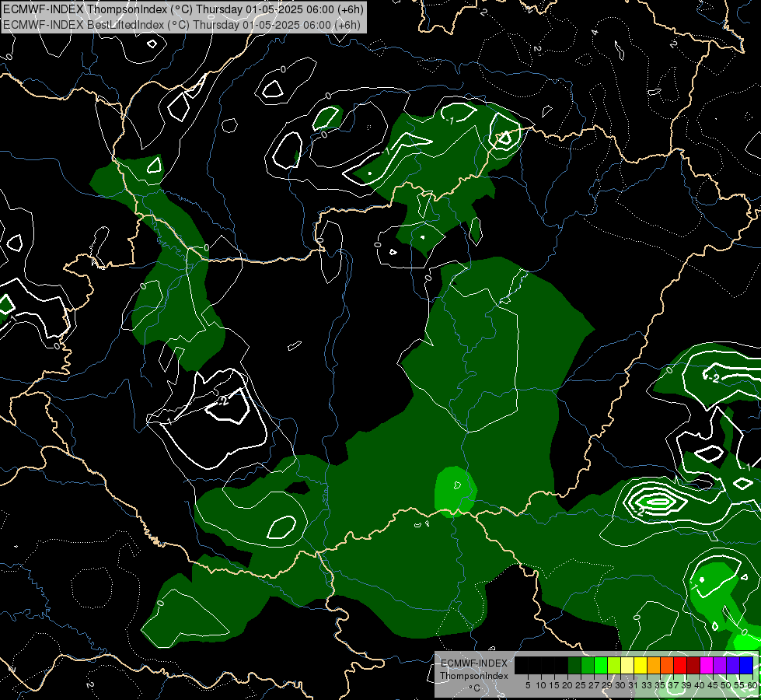Screen dimensions: 761x700
Task: Click the legend tick value 60
Action: click(x=752, y=685)
